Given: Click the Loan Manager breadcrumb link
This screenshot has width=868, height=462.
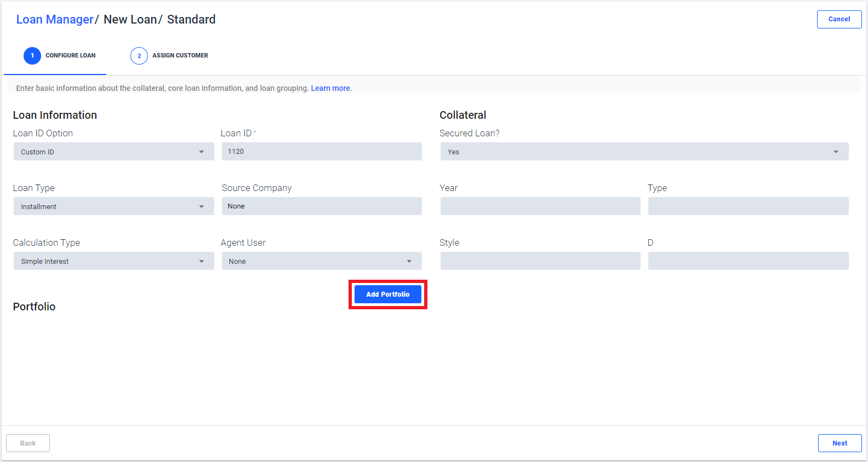Looking at the screenshot, I should pyautogui.click(x=55, y=20).
